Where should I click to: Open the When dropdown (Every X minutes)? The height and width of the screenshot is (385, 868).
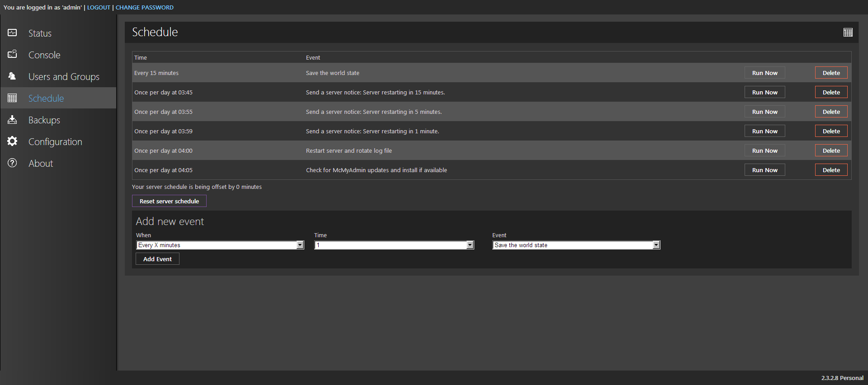point(220,245)
